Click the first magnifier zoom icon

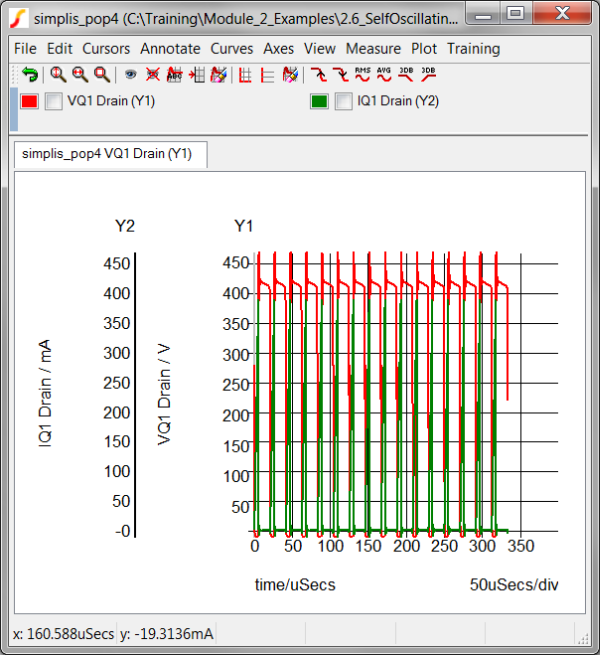point(58,74)
